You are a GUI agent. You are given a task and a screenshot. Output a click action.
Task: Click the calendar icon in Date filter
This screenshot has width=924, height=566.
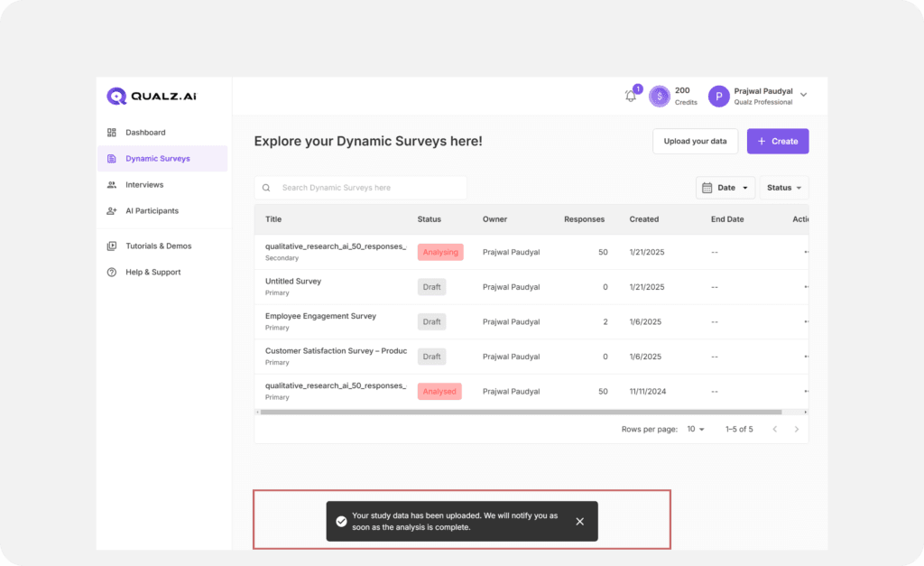[x=708, y=188]
